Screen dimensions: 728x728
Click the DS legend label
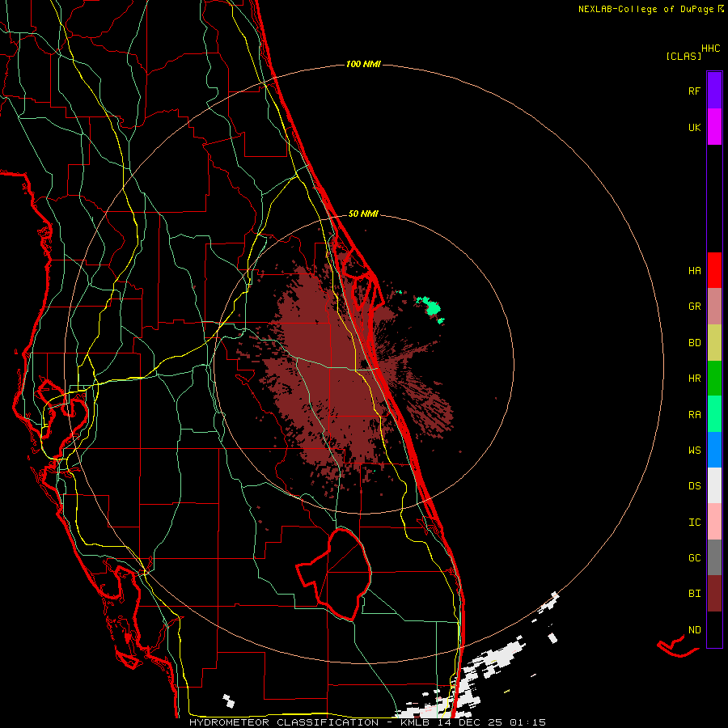694,486
